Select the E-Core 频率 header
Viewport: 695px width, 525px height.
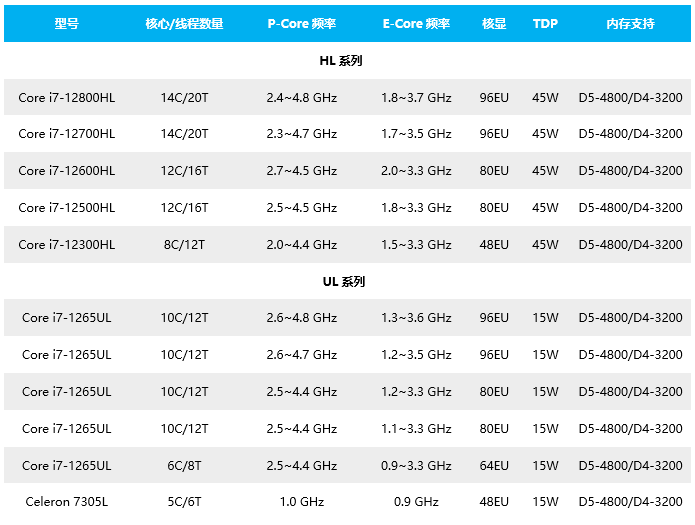coord(416,24)
